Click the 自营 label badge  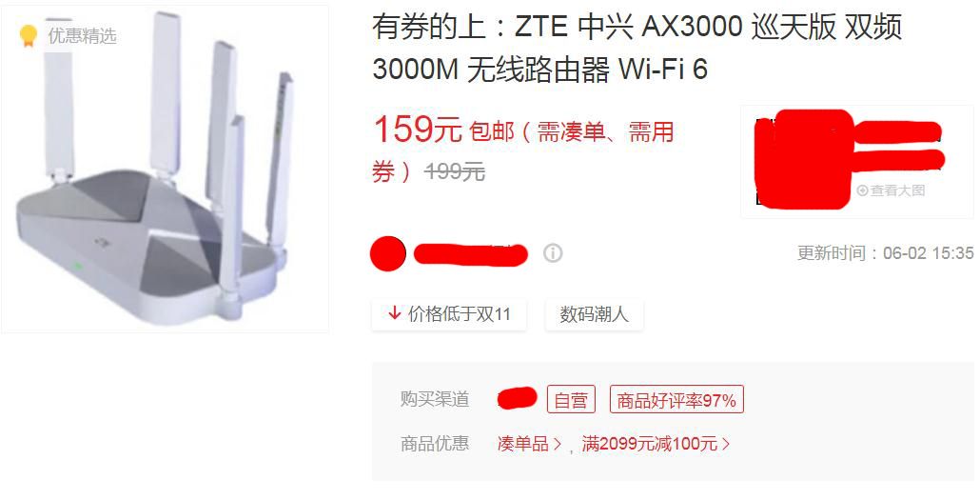tap(571, 399)
